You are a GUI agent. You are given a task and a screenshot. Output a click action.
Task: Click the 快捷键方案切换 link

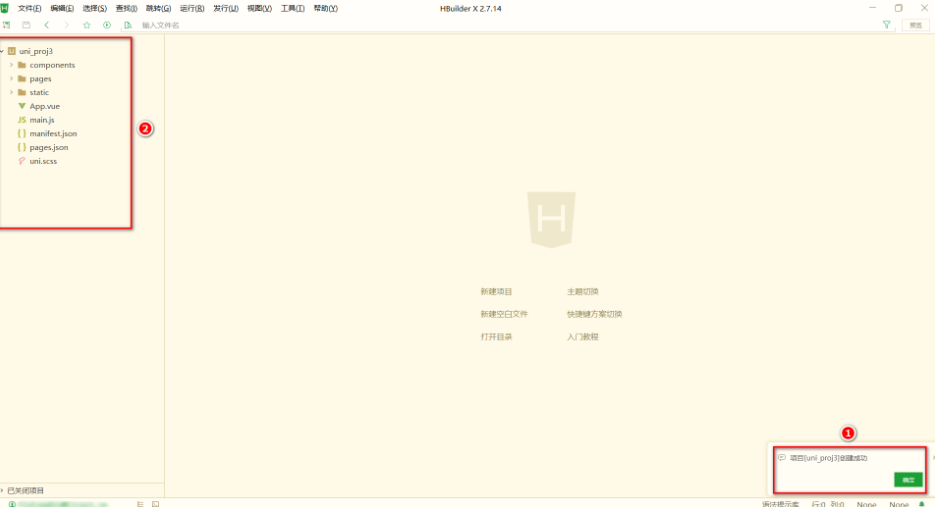[595, 314]
